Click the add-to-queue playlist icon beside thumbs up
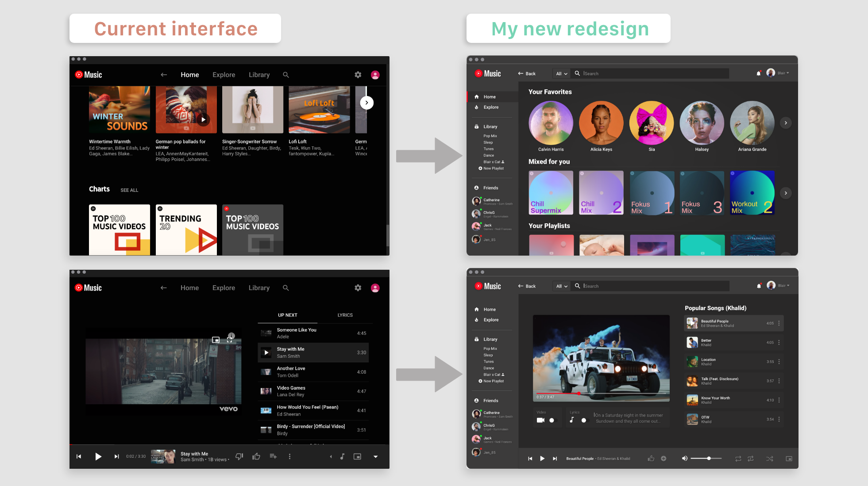Viewport: 868px width, 486px height. coord(273,456)
